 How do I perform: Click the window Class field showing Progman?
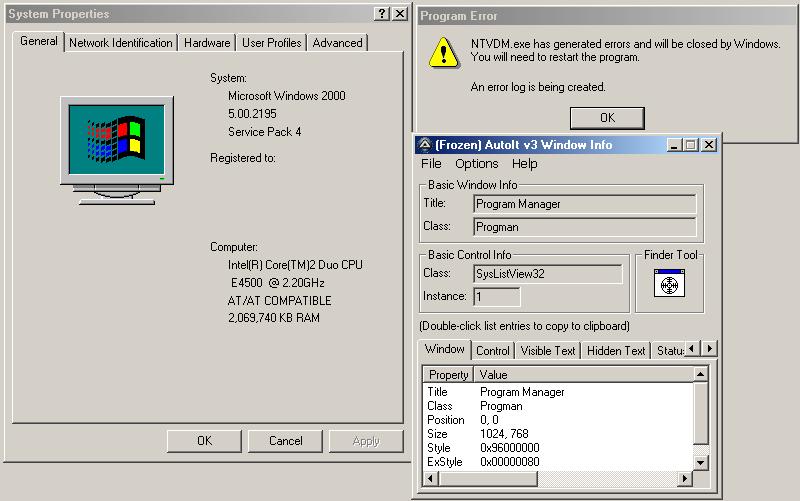click(585, 227)
